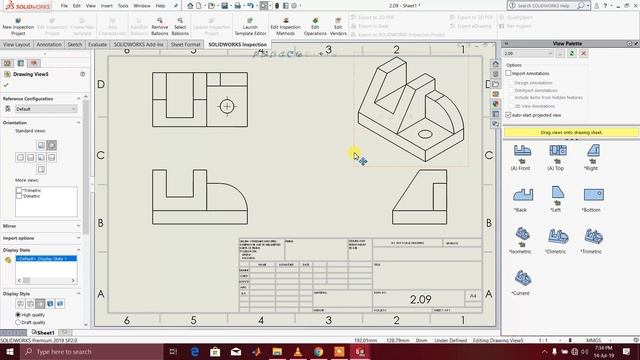The height and width of the screenshot is (360, 640).
Task: Select Hidden Lines Removed display style
Action: click(x=40, y=303)
